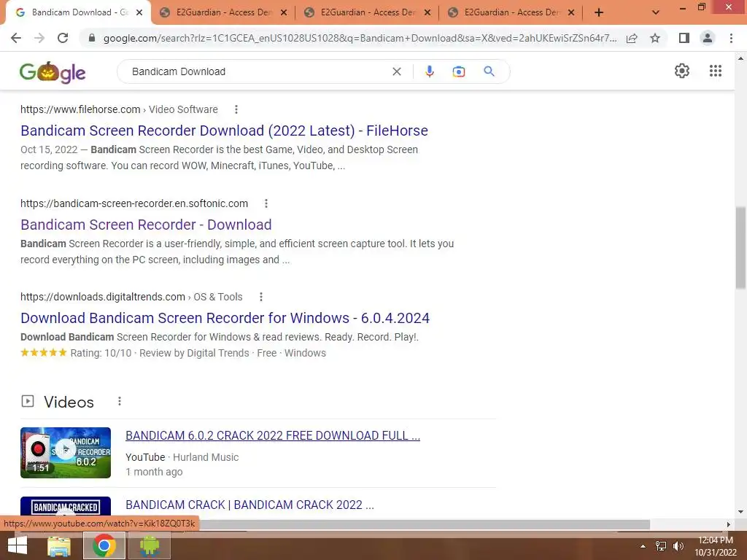
Task: Close the Bandicam Download tab
Action: tap(139, 13)
